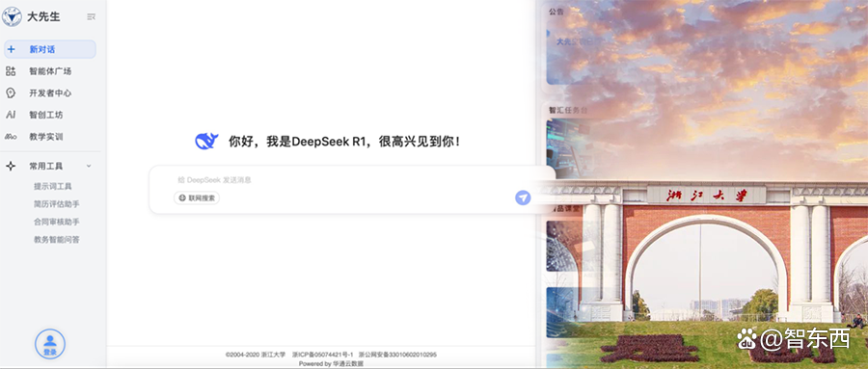Collapse sidebar with the menu fold icon

pyautogui.click(x=92, y=17)
